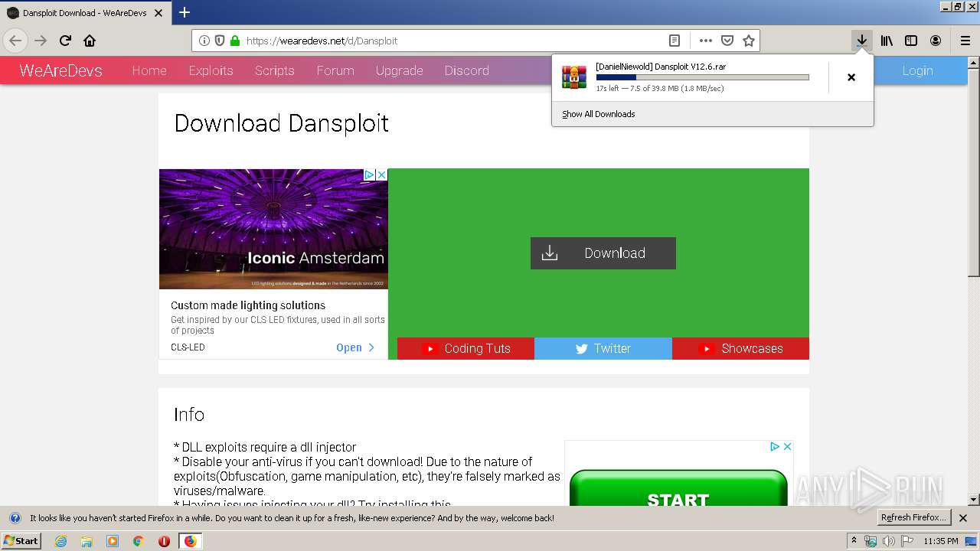Launch media player from taskbar
The image size is (980, 551).
(x=113, y=541)
